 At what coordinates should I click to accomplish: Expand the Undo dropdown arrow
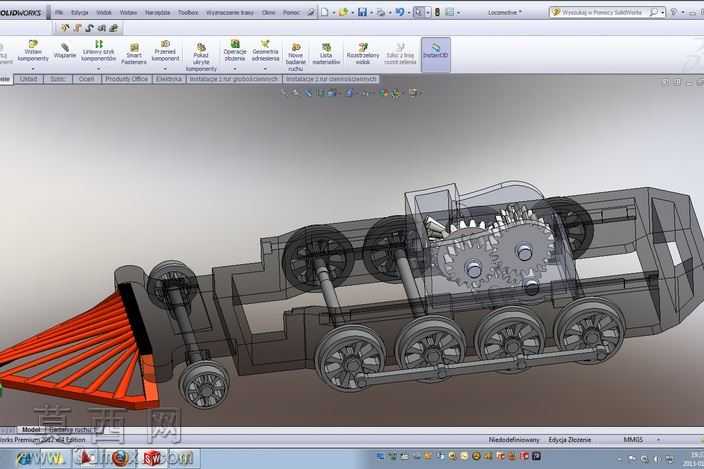409,13
